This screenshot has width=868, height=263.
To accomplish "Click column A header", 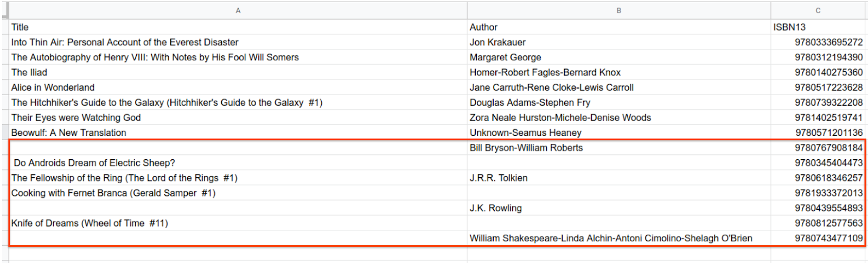I will tap(238, 10).
